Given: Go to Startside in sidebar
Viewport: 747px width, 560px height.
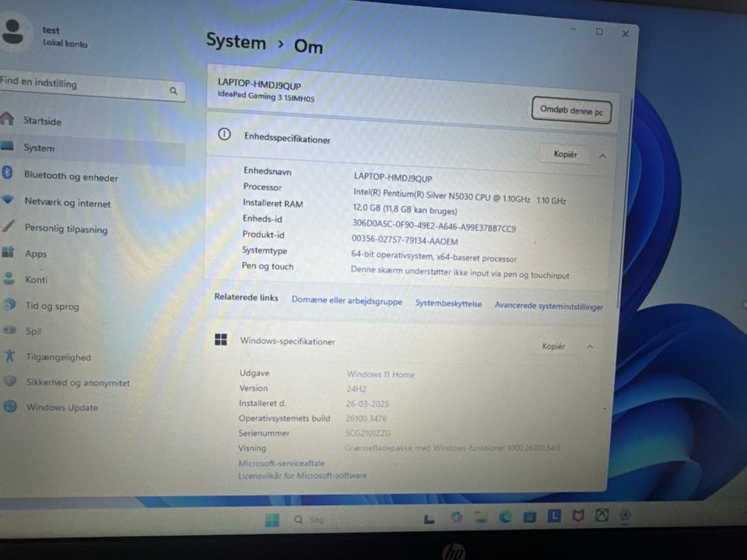Looking at the screenshot, I should (42, 121).
